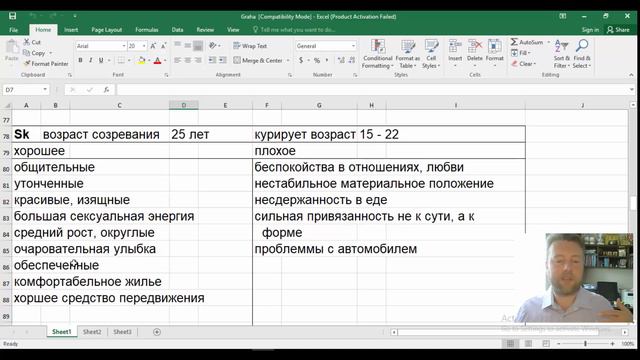640x360 pixels.
Task: Open the Review ribbon tab
Action: tap(205, 30)
